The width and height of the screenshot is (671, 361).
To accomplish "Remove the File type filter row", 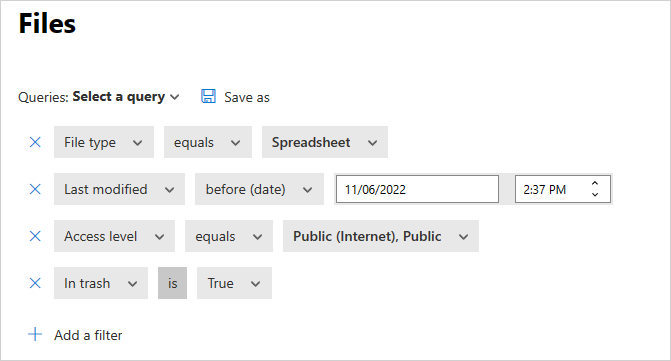I will [35, 142].
